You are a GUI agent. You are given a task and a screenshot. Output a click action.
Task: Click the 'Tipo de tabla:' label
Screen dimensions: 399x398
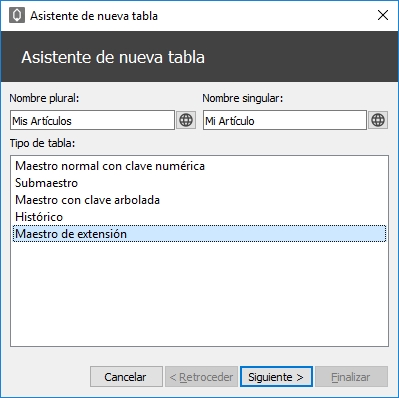pos(42,143)
